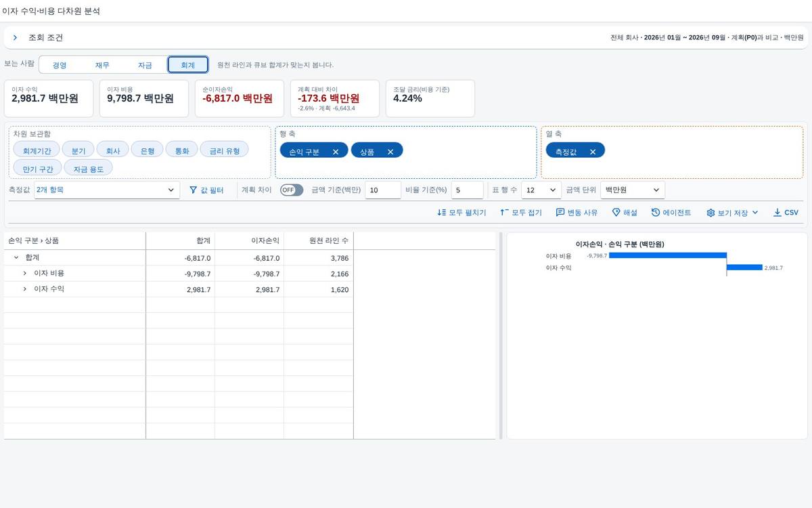
Task: Click the 이자손익 column header
Action: [250, 240]
